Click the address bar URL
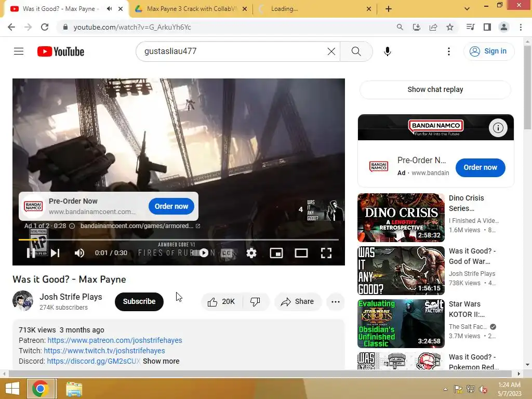This screenshot has width=532, height=399. [132, 27]
